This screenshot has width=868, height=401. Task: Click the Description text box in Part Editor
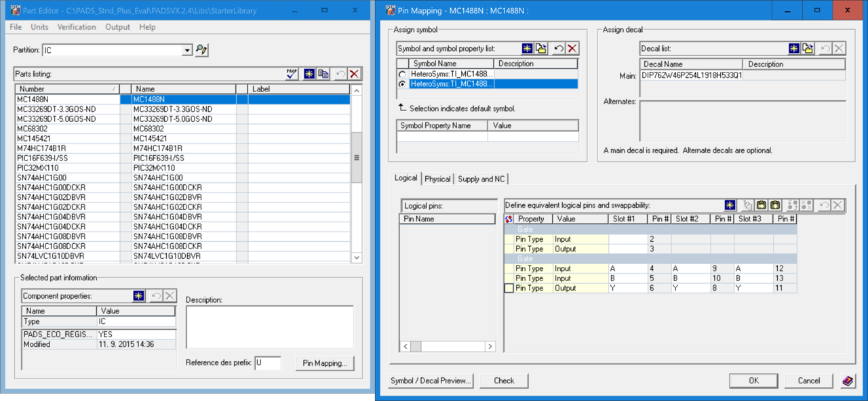click(270, 328)
